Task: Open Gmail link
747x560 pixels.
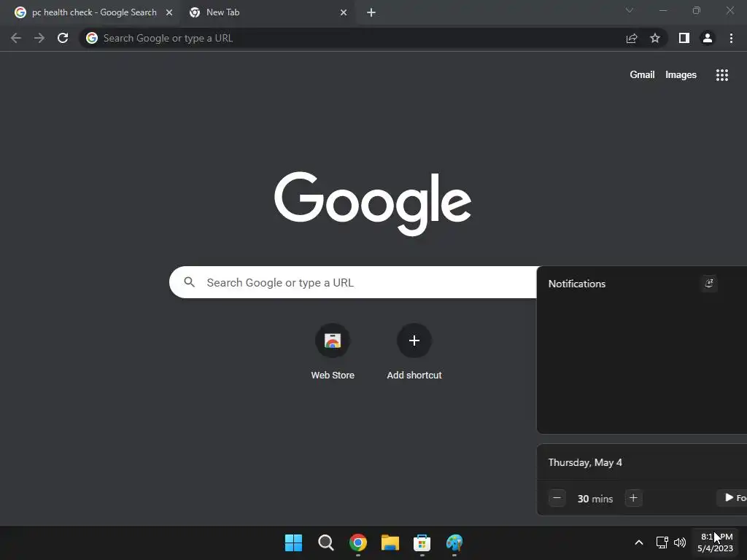Action: coord(642,75)
